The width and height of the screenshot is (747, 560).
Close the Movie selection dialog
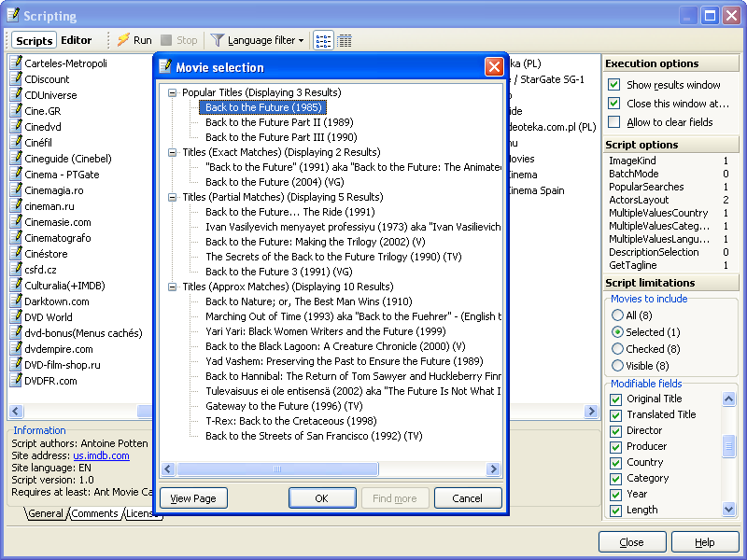pyautogui.click(x=494, y=66)
